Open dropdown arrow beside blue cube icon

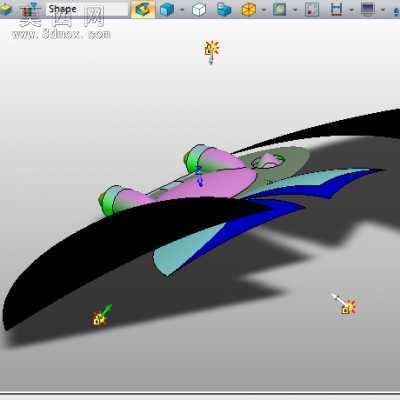182,10
